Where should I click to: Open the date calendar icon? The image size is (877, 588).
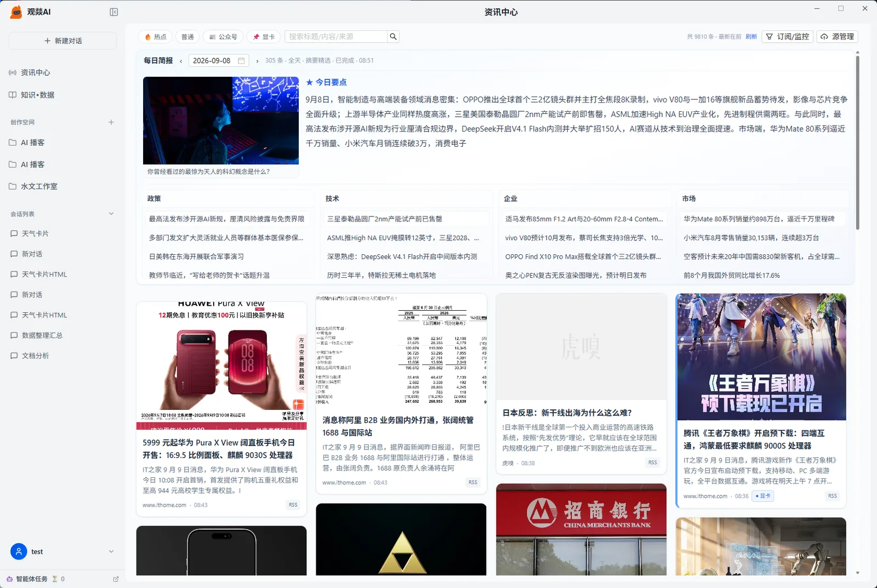click(x=241, y=61)
